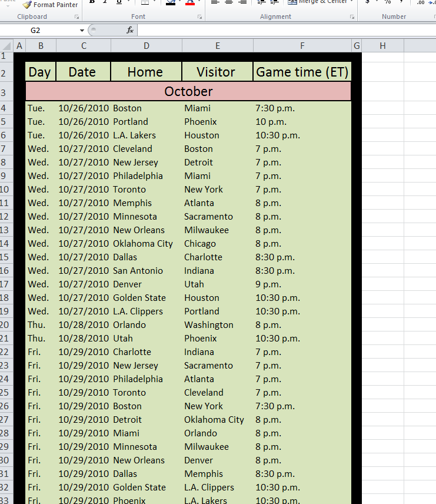Click the Game time (ET) header cell
This screenshot has height=504, width=436.
302,72
